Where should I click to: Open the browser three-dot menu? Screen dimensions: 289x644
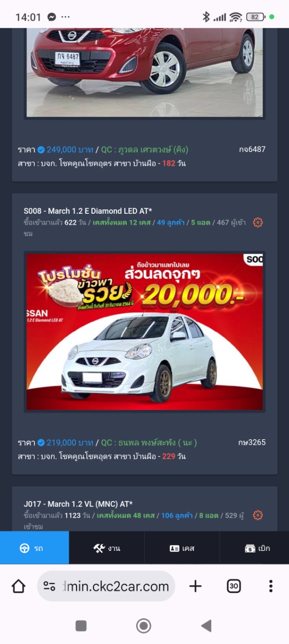[270, 586]
